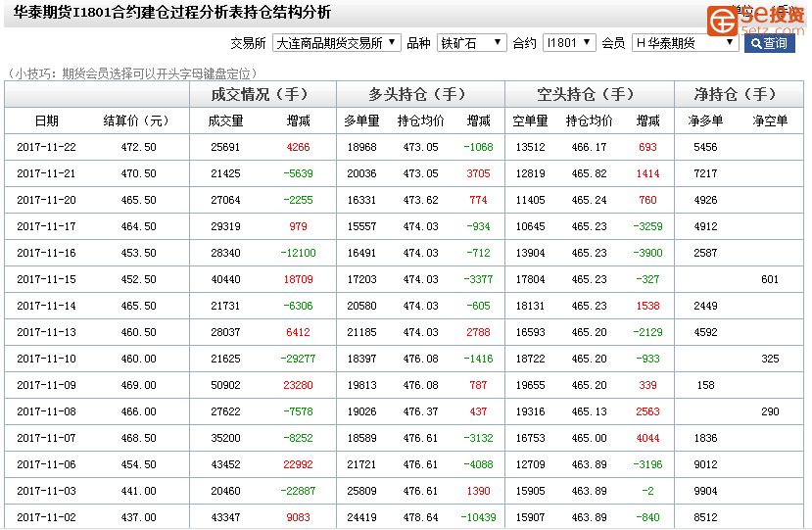Click red short change 4044
Viewport: 812px width, 530px height.
[647, 438]
